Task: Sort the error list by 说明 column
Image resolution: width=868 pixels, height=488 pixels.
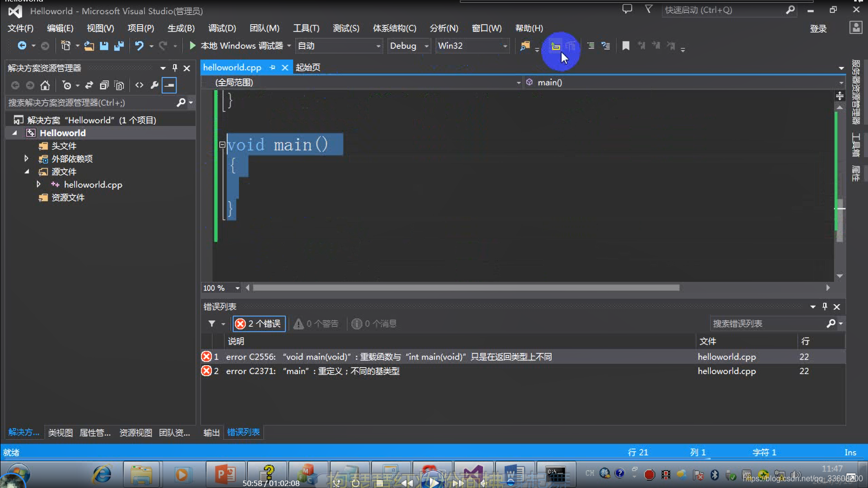Action: [x=460, y=341]
